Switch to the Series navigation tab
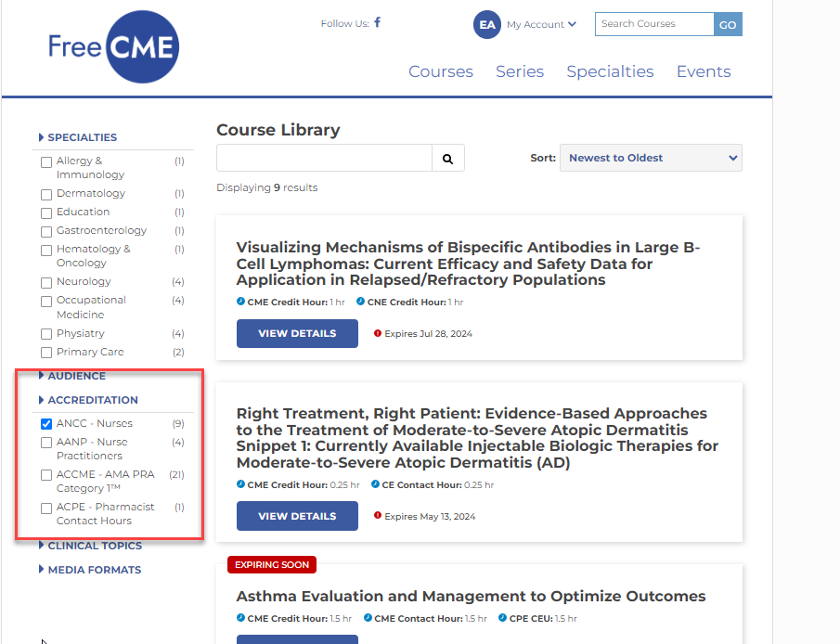This screenshot has width=840, height=644. 520,71
